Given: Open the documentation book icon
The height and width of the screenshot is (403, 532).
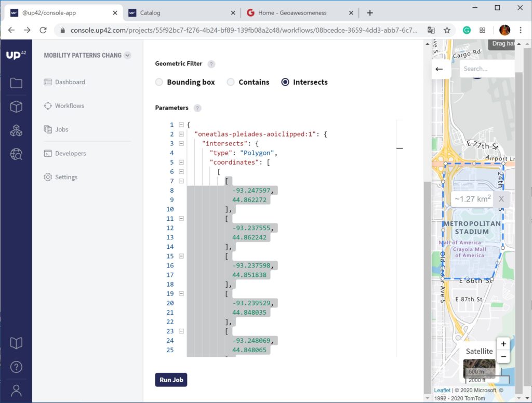Looking at the screenshot, I should [16, 343].
